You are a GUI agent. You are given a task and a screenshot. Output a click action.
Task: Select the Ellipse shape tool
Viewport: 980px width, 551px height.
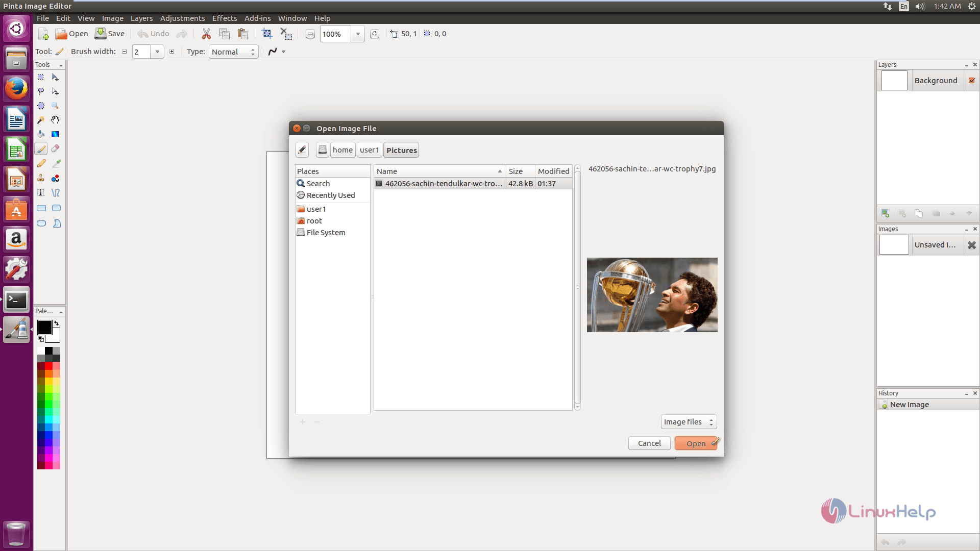coord(41,223)
